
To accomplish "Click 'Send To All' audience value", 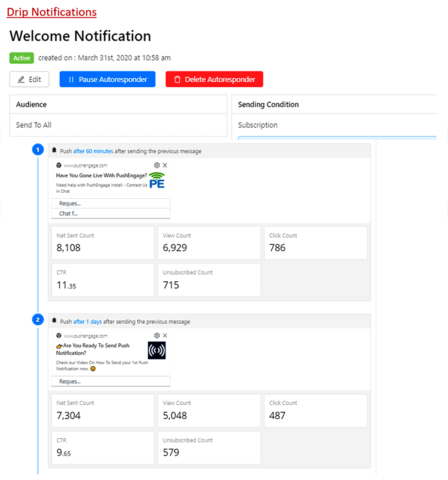I will pos(33,125).
